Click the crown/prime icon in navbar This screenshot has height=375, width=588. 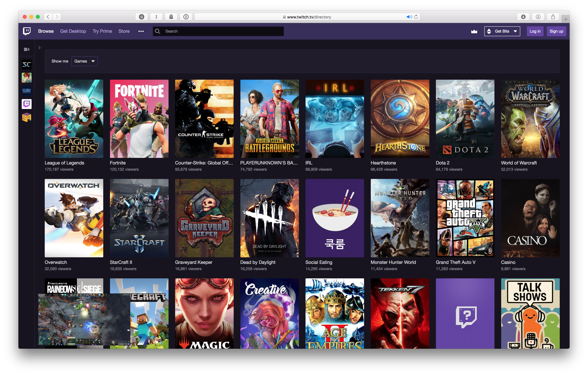pyautogui.click(x=474, y=31)
